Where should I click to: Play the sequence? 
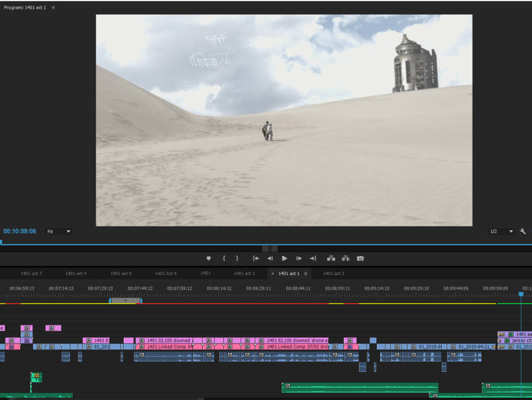284,258
